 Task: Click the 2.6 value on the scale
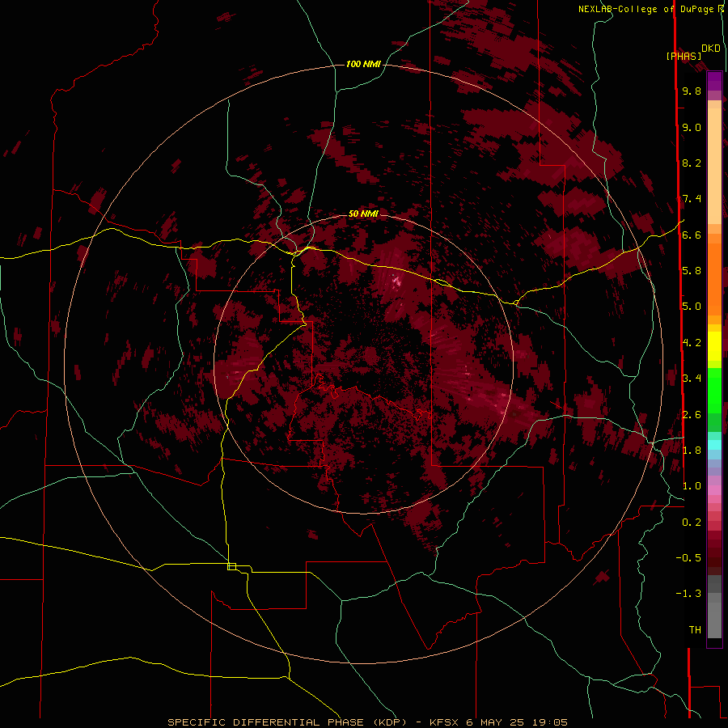coord(692,414)
